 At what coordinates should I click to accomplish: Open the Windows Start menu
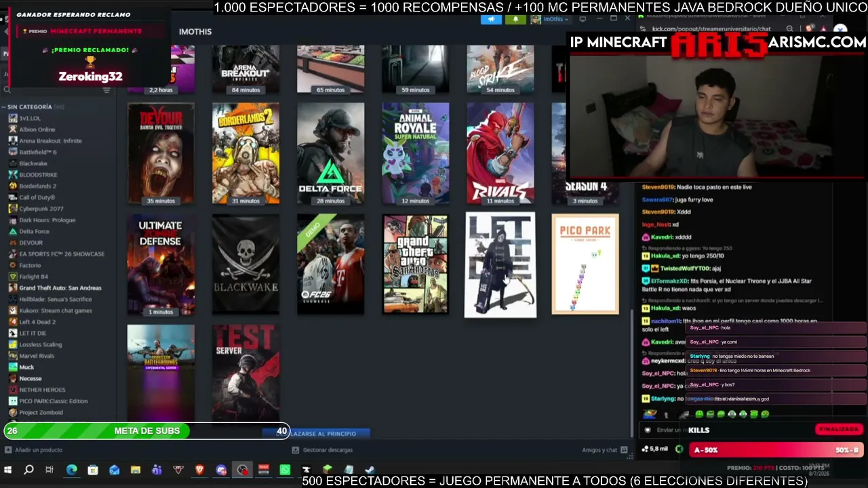click(x=7, y=470)
